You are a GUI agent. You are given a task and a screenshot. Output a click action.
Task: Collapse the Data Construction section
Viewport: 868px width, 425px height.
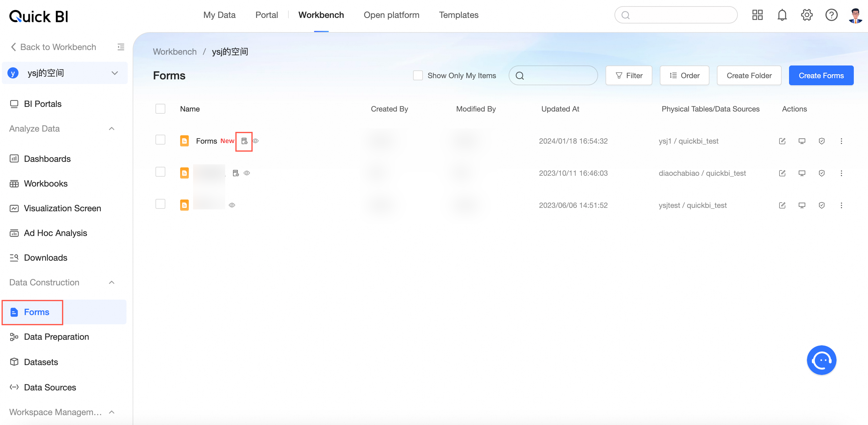point(112,282)
